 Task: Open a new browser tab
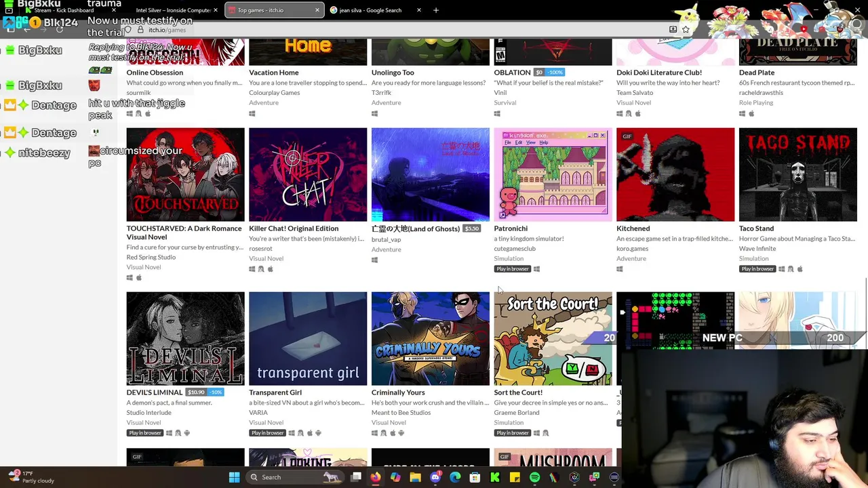[x=436, y=10]
